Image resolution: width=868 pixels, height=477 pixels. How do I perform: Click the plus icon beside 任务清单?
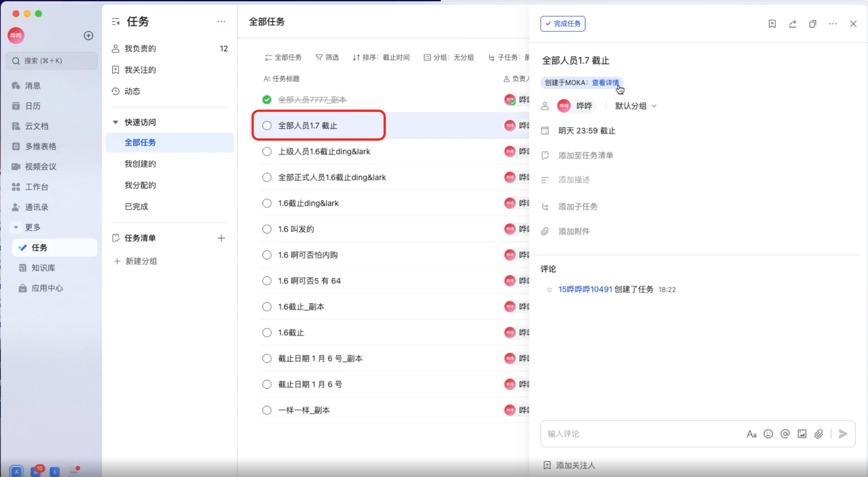point(221,238)
